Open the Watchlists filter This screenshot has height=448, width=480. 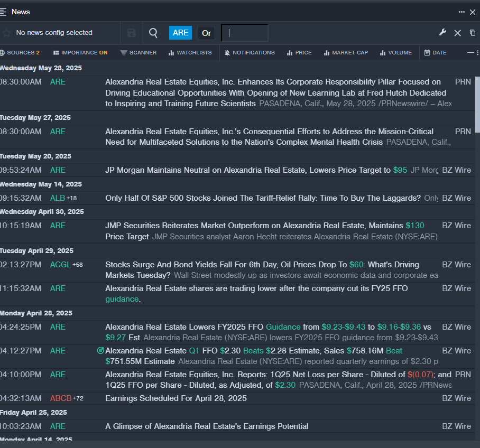(190, 53)
